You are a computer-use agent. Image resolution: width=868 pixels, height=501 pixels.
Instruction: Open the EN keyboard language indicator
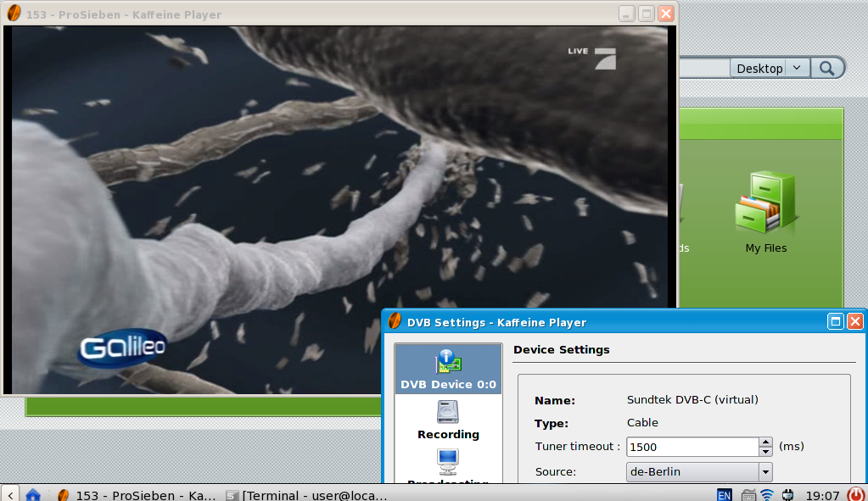[724, 495]
